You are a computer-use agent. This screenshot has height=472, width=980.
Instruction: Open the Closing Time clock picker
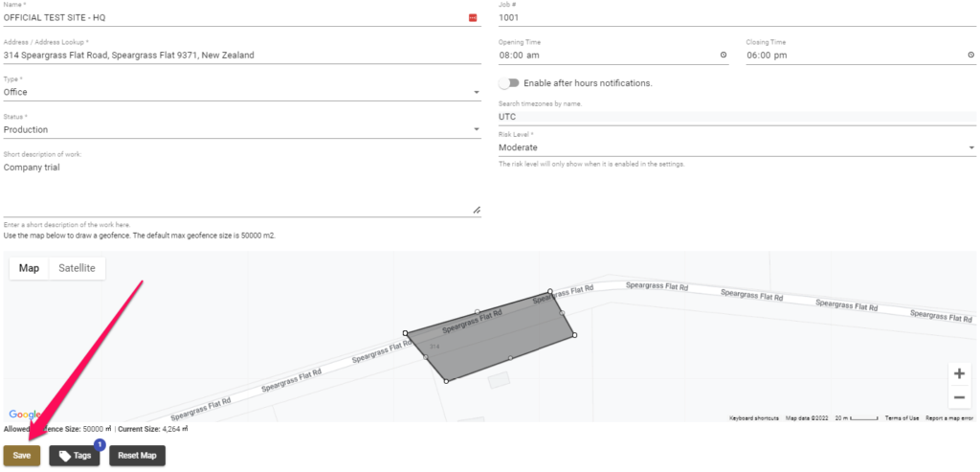click(970, 55)
